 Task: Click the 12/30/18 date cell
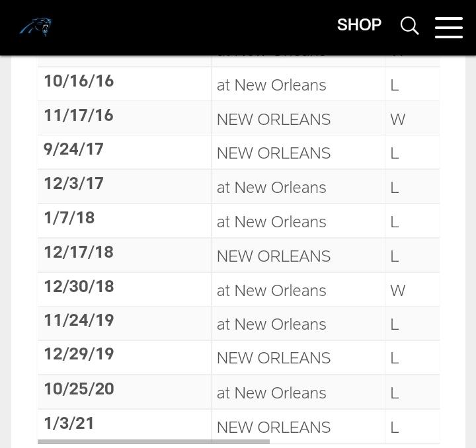[x=124, y=289]
